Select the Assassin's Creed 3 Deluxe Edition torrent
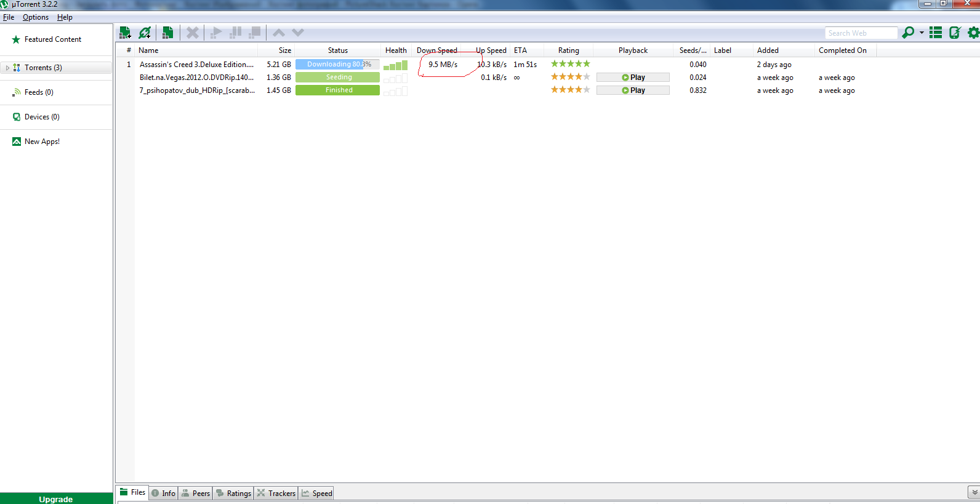 coord(196,65)
